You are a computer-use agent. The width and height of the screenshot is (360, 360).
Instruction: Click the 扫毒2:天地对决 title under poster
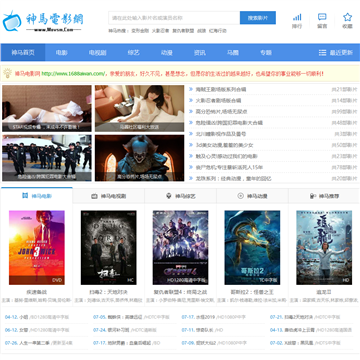(108, 292)
